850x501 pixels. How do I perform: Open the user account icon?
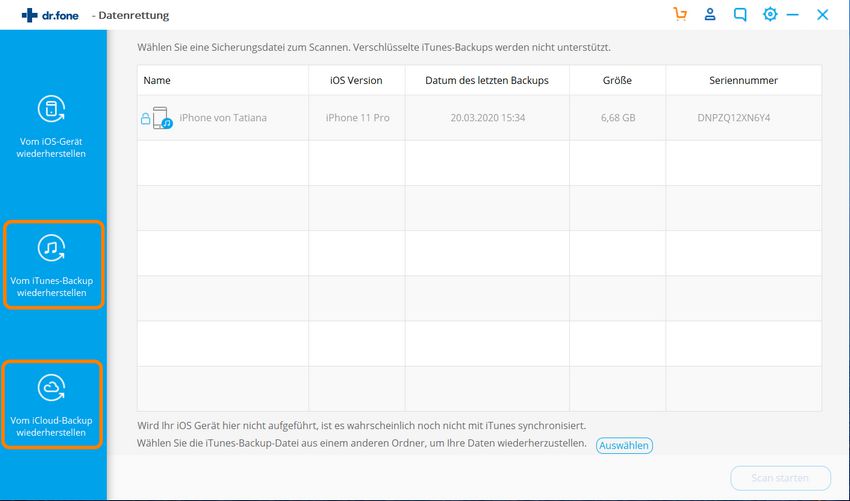tap(710, 15)
